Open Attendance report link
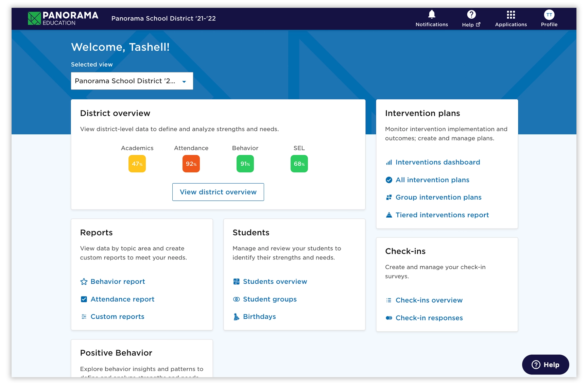Image resolution: width=588 pixels, height=385 pixels. pyautogui.click(x=122, y=299)
